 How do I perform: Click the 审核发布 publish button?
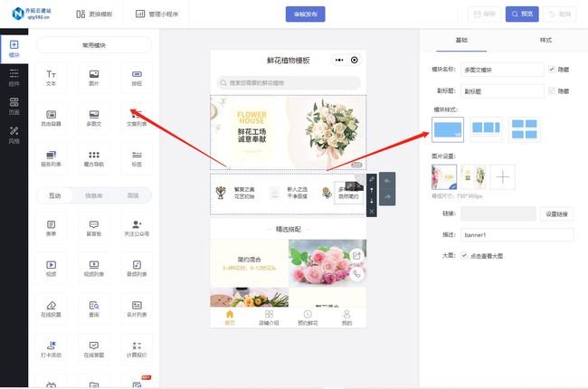click(x=305, y=14)
